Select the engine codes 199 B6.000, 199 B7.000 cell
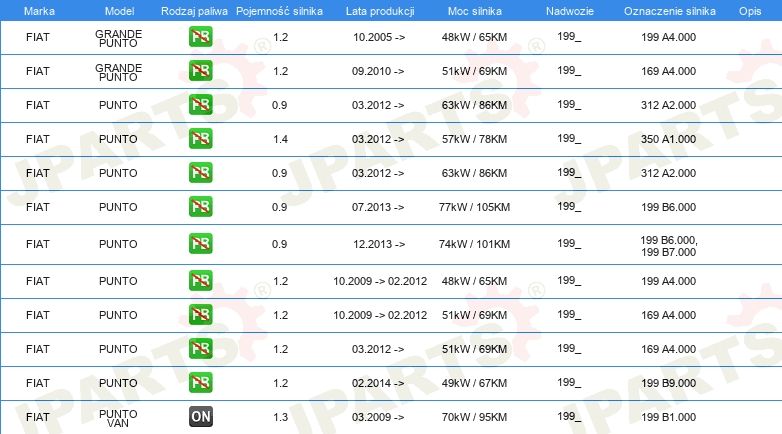The height and width of the screenshot is (434, 782). [669, 246]
